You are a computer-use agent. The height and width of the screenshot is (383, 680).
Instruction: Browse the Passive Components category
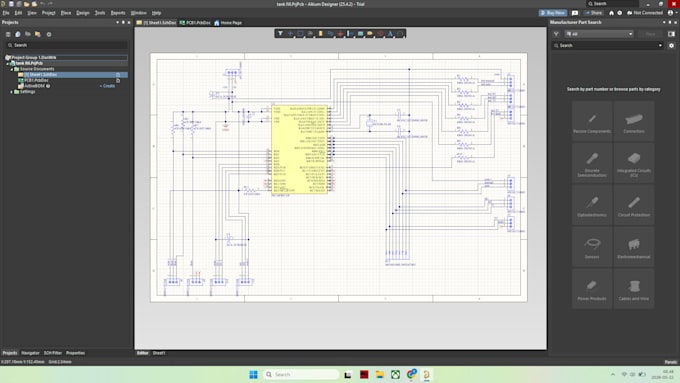pyautogui.click(x=592, y=122)
